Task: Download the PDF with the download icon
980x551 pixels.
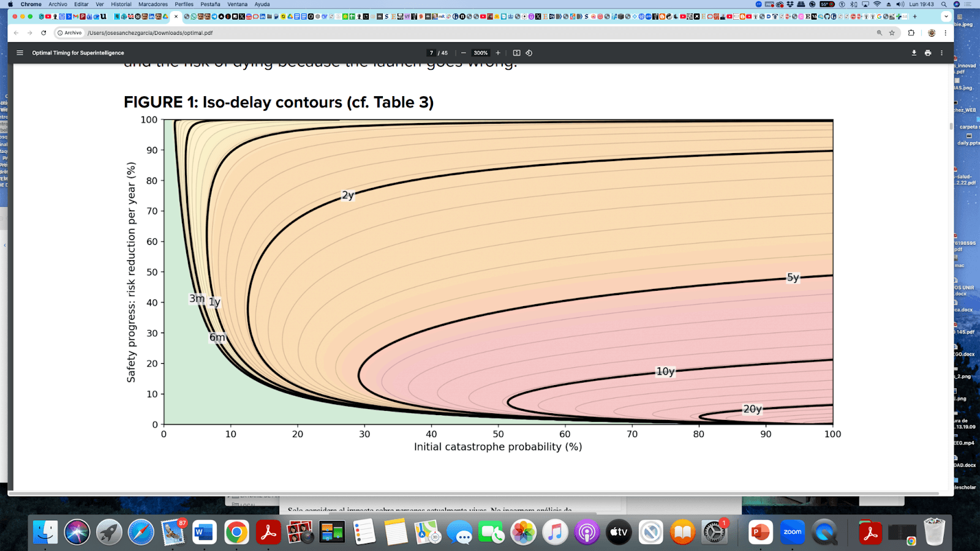Action: 914,53
